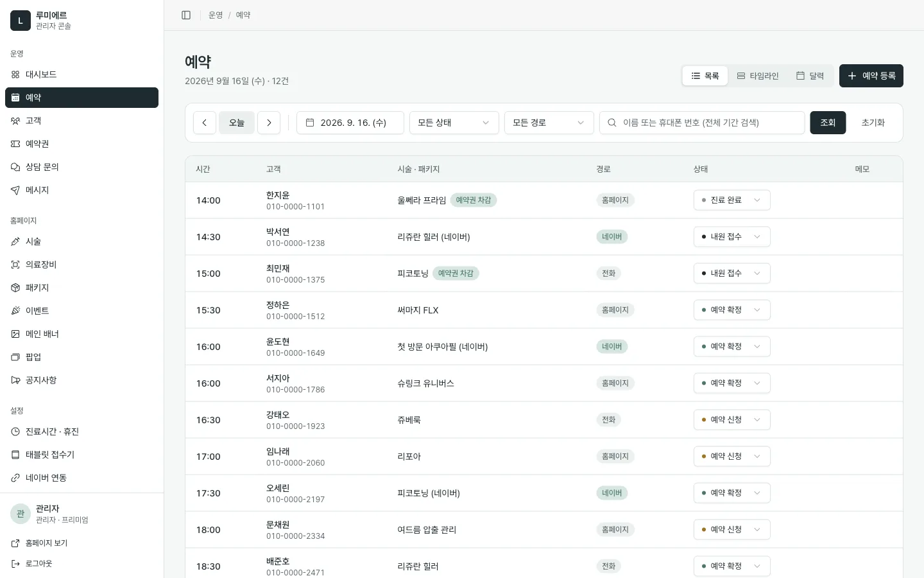The height and width of the screenshot is (578, 924).
Task: Change status for 배준호 reservation
Action: [732, 566]
